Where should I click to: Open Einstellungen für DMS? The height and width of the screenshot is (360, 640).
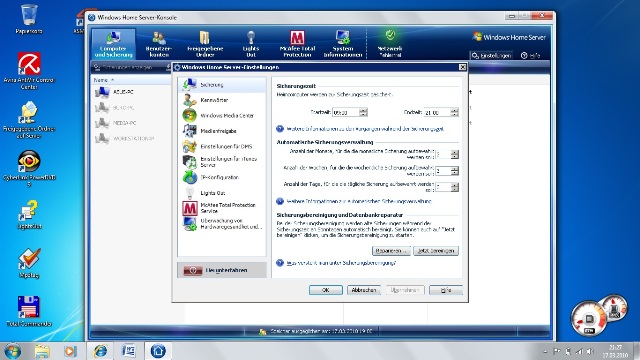pyautogui.click(x=222, y=146)
